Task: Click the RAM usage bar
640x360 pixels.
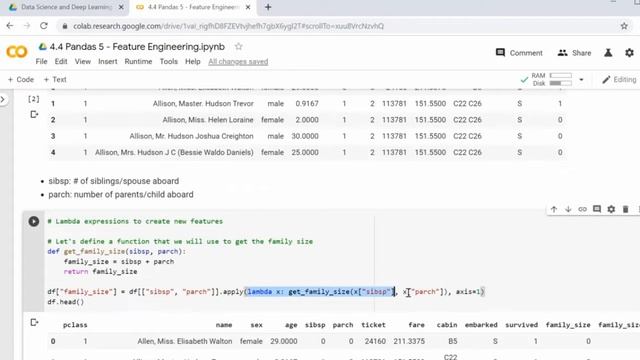Action: (x=560, y=76)
